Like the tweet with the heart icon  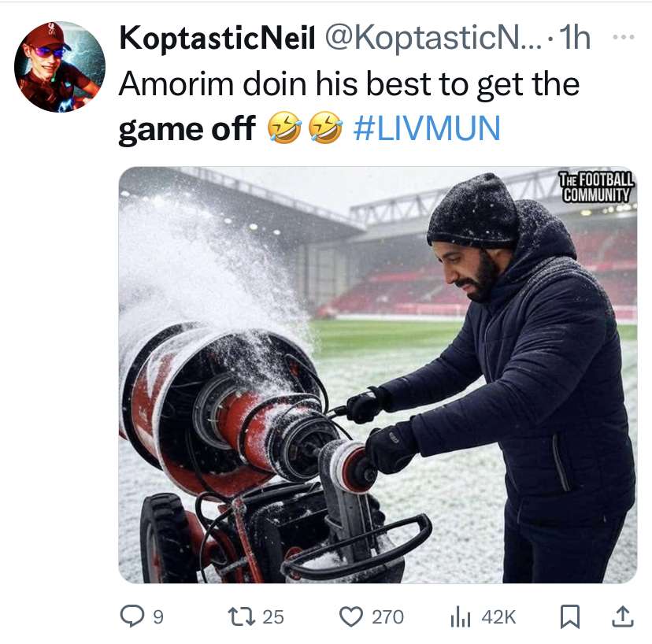(x=353, y=617)
